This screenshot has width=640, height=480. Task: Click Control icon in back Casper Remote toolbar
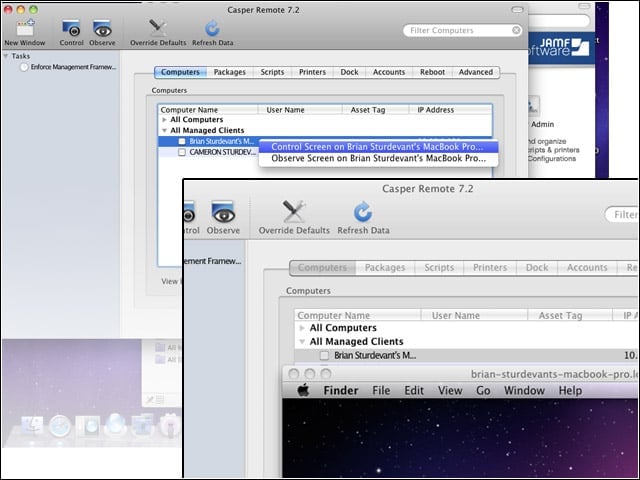(x=71, y=28)
